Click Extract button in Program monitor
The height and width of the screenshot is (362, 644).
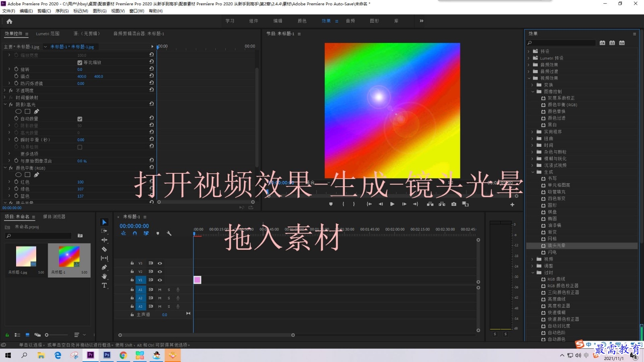coord(442,204)
